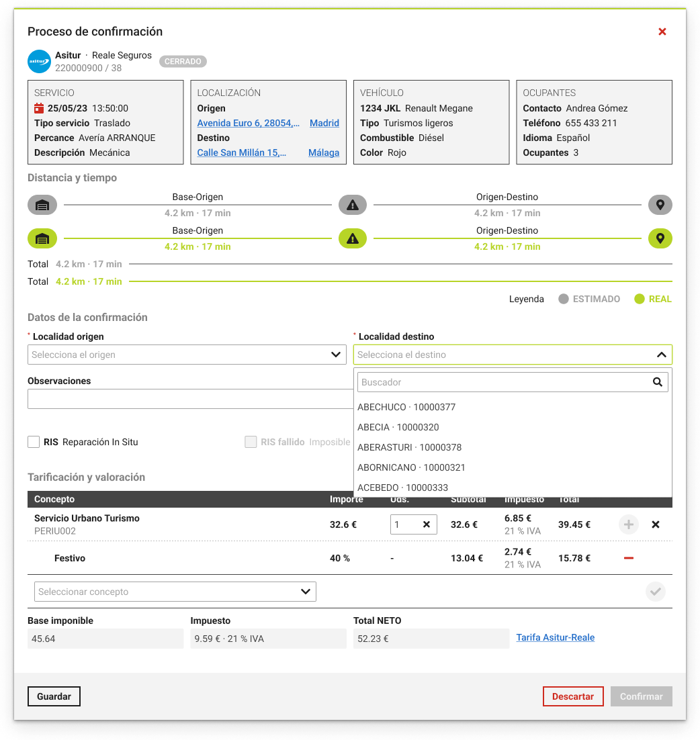Click the Base imponible field 45.64
The width and height of the screenshot is (700, 740).
pos(105,639)
